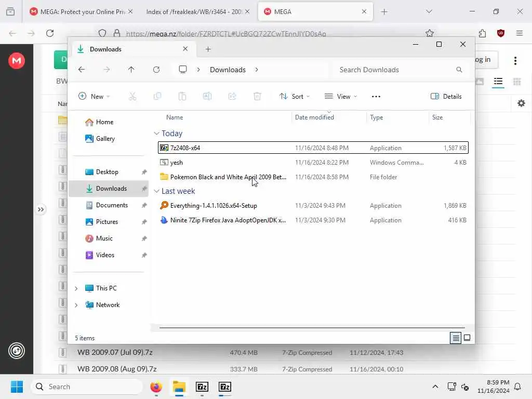Viewport: 532px width, 399px height.
Task: Switch to large thumbnails view in status bar
Action: pyautogui.click(x=467, y=338)
